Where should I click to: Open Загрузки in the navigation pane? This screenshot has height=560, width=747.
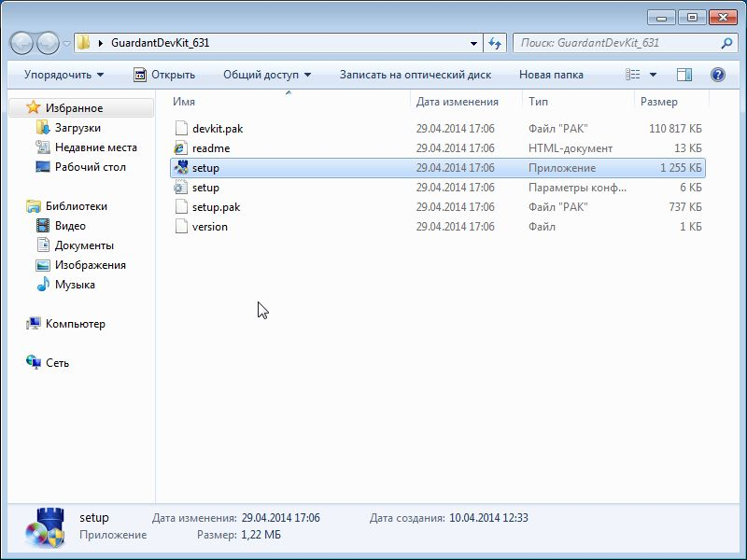tap(78, 128)
